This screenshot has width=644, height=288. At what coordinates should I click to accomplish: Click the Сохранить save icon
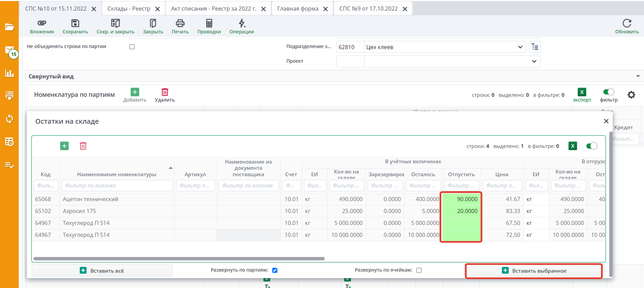[75, 23]
